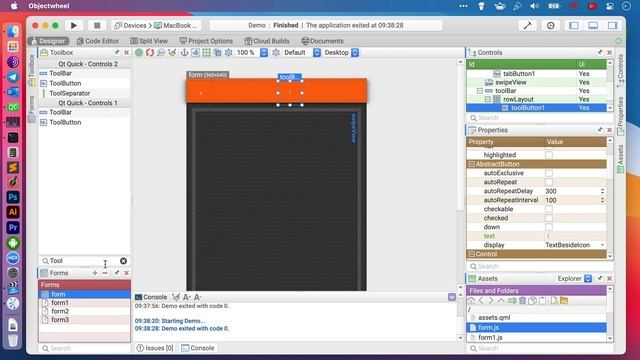Open the Project Options tab

206,41
